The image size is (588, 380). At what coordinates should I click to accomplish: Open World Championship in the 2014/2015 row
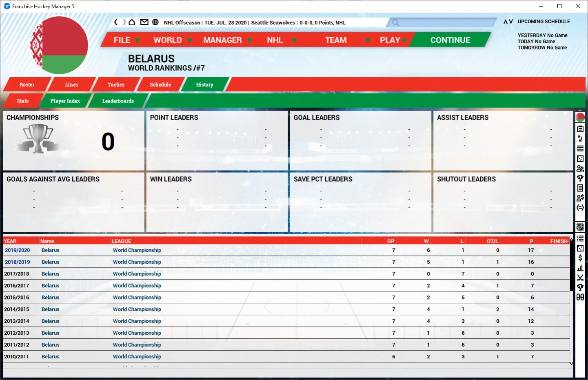tap(137, 309)
